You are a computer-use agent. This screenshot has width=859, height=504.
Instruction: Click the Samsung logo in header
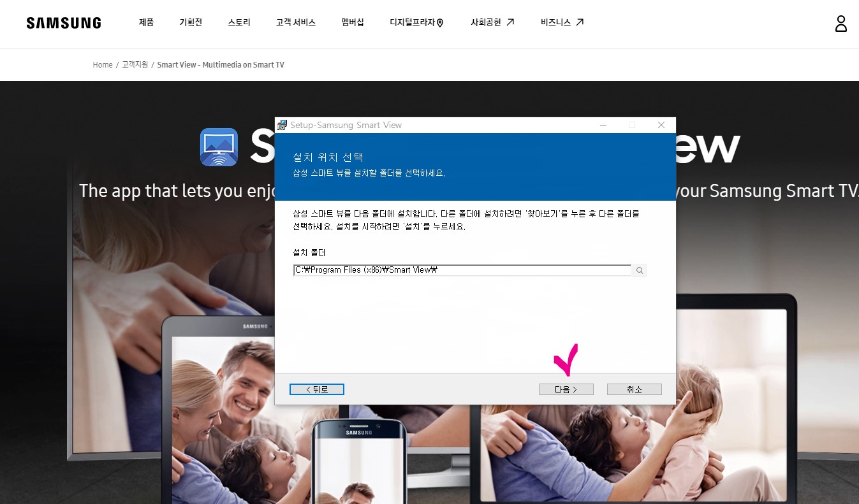64,23
